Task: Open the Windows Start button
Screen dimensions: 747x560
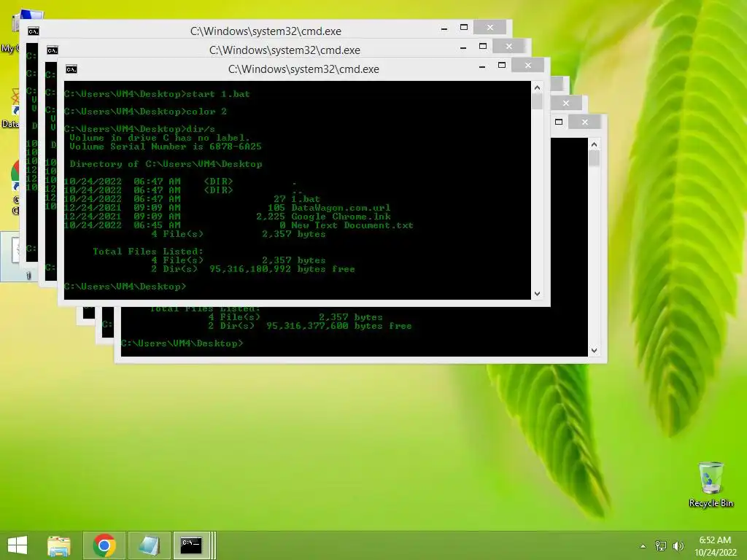Action: (x=18, y=545)
